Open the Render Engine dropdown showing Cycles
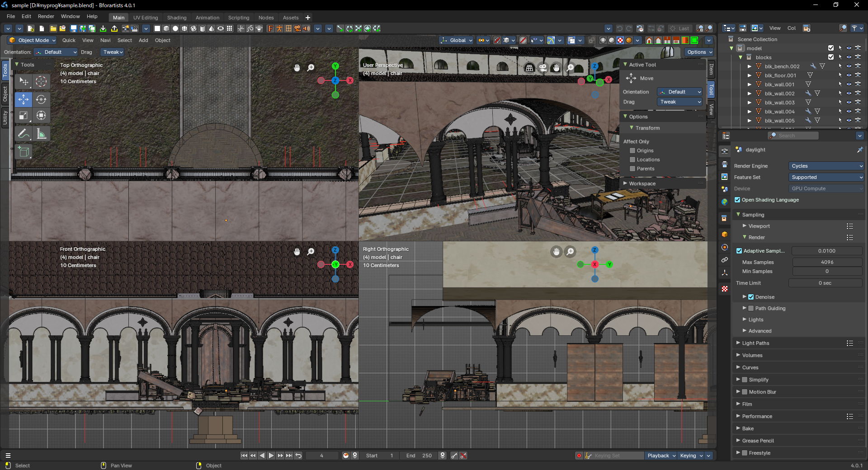 click(x=826, y=166)
